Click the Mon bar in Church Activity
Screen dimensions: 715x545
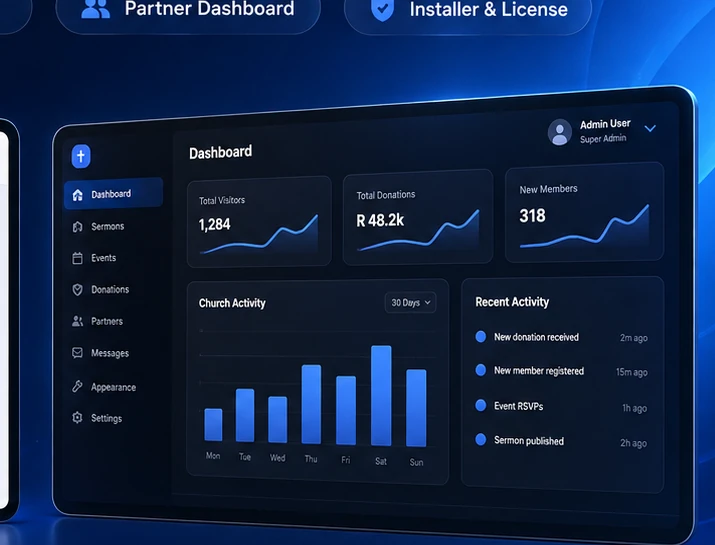(x=213, y=425)
